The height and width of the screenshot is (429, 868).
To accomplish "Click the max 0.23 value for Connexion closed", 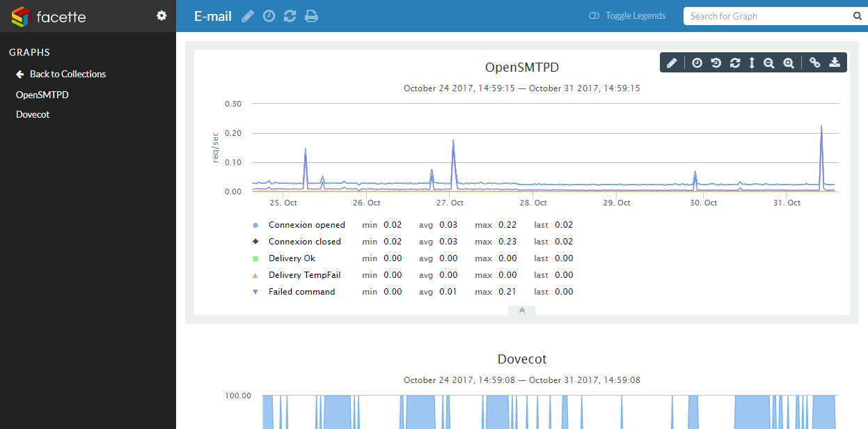I will tap(507, 242).
